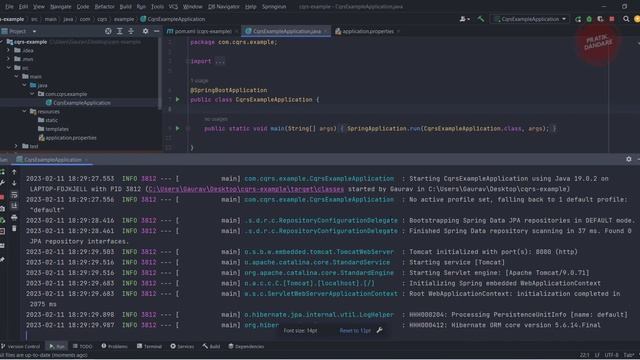Click the Run with Coverage icon
The width and height of the screenshot is (640, 360).
(x=600, y=19)
